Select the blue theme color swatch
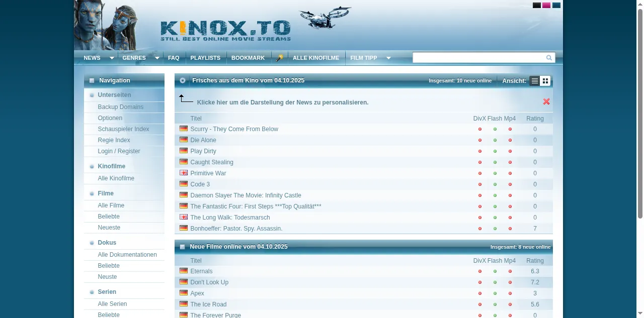Viewport: 644px width, 318px height. click(x=556, y=6)
